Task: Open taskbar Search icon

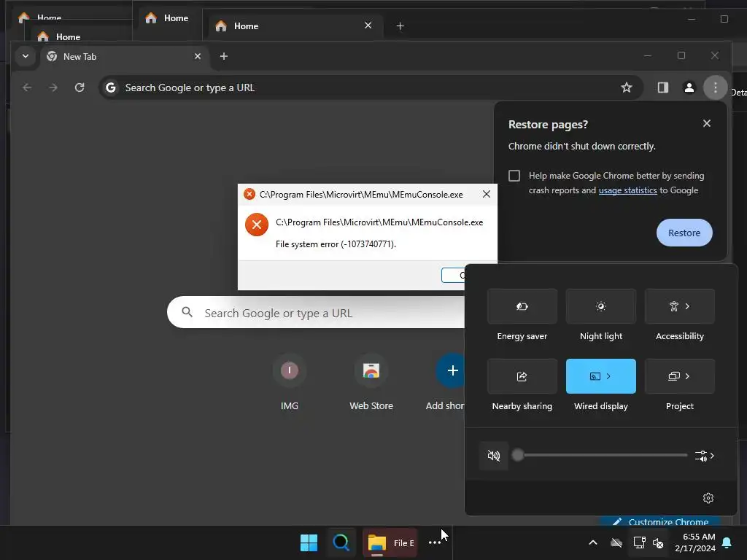Action: pos(341,542)
